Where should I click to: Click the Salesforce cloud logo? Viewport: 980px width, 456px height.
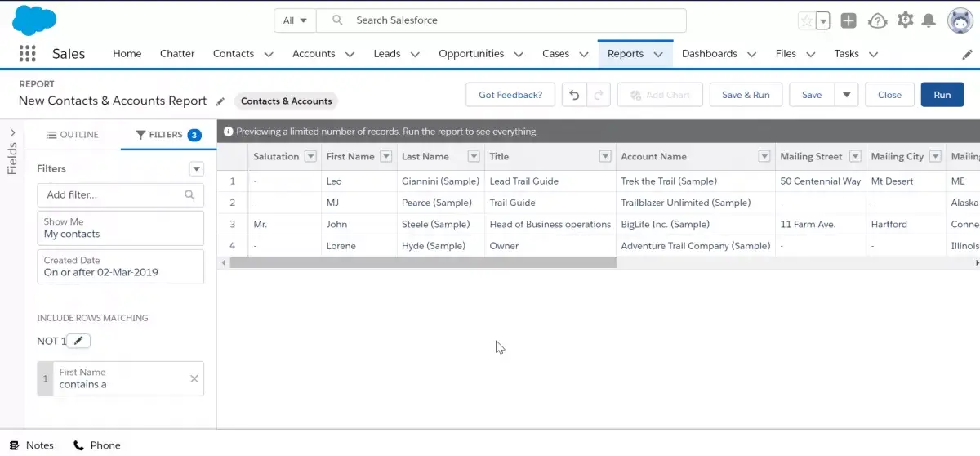tap(34, 20)
